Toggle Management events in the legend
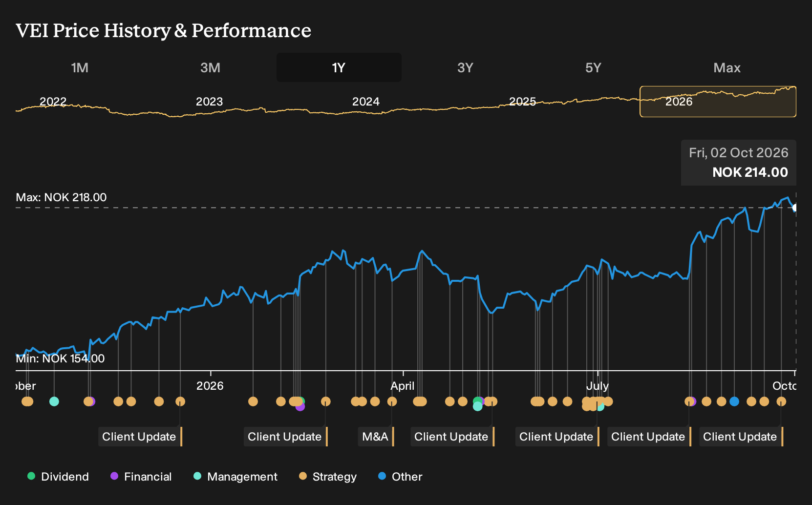This screenshot has width=812, height=505. pyautogui.click(x=235, y=476)
